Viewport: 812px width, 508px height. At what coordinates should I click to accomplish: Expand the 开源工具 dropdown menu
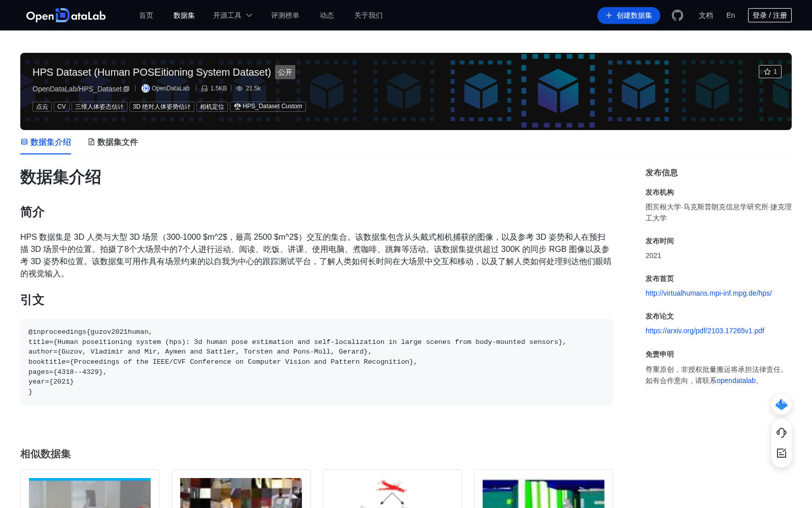pyautogui.click(x=232, y=15)
